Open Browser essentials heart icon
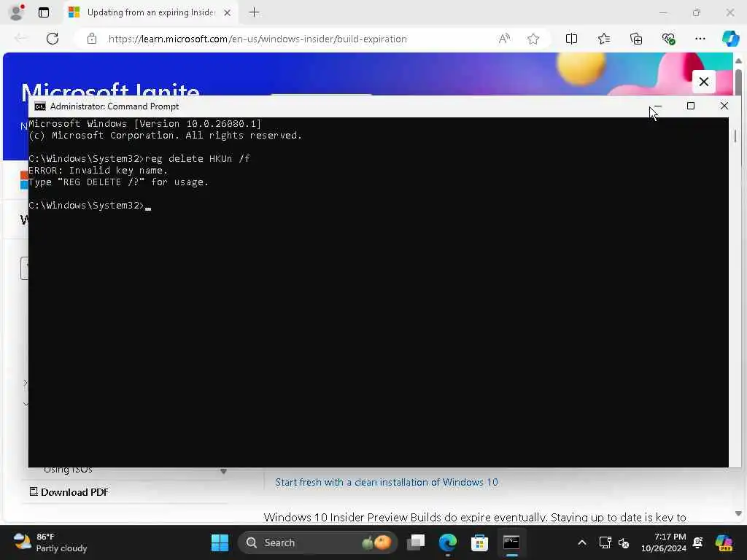 click(x=668, y=39)
